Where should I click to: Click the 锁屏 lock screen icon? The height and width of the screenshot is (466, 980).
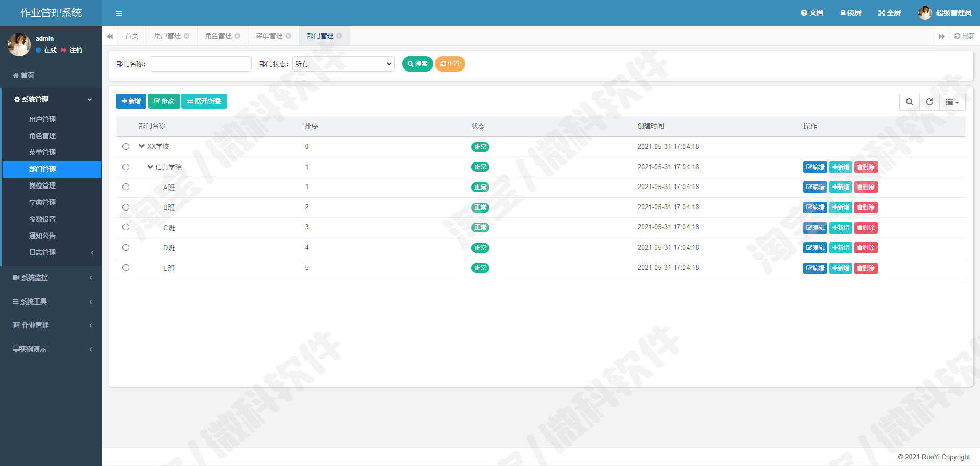(x=851, y=13)
